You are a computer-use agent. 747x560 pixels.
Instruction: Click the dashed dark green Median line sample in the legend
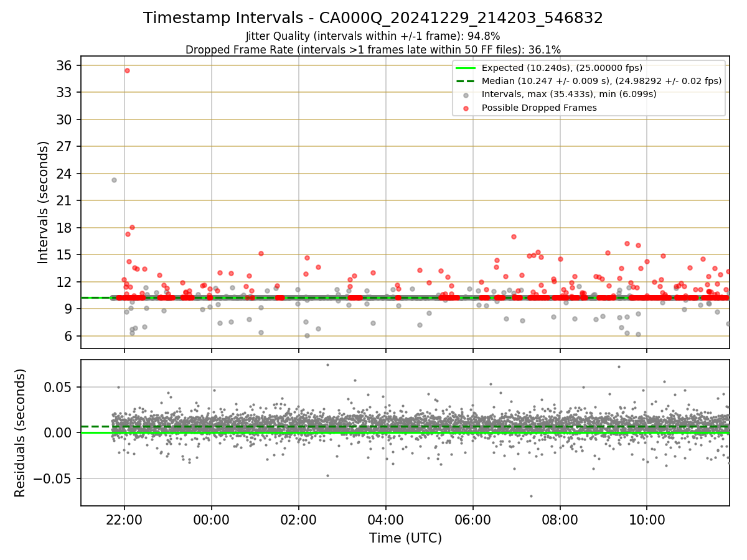click(466, 81)
